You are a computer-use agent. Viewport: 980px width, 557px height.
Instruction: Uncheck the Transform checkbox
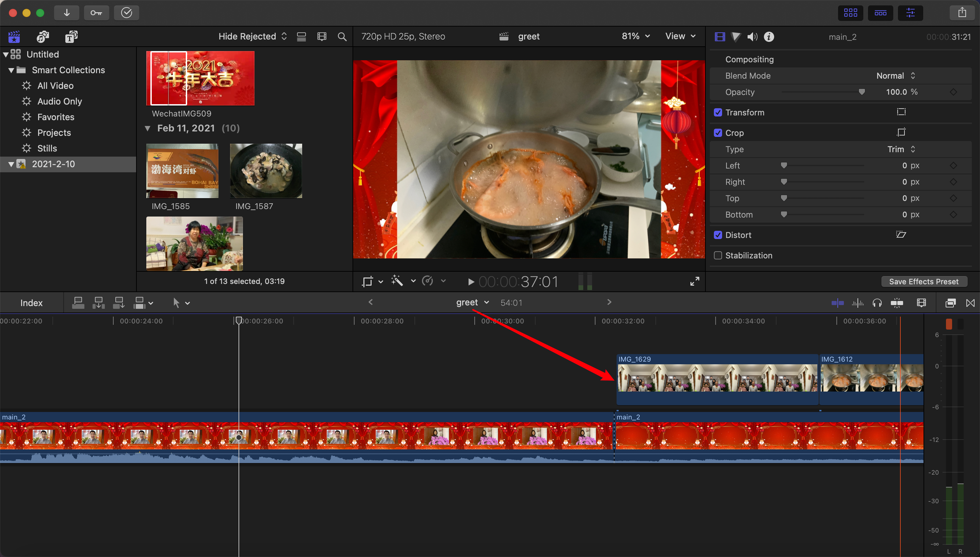coord(718,112)
